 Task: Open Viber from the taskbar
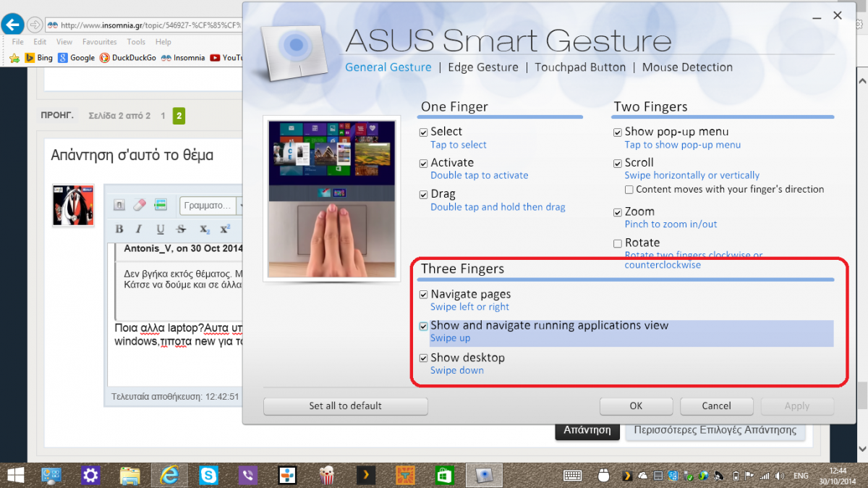[x=248, y=475]
